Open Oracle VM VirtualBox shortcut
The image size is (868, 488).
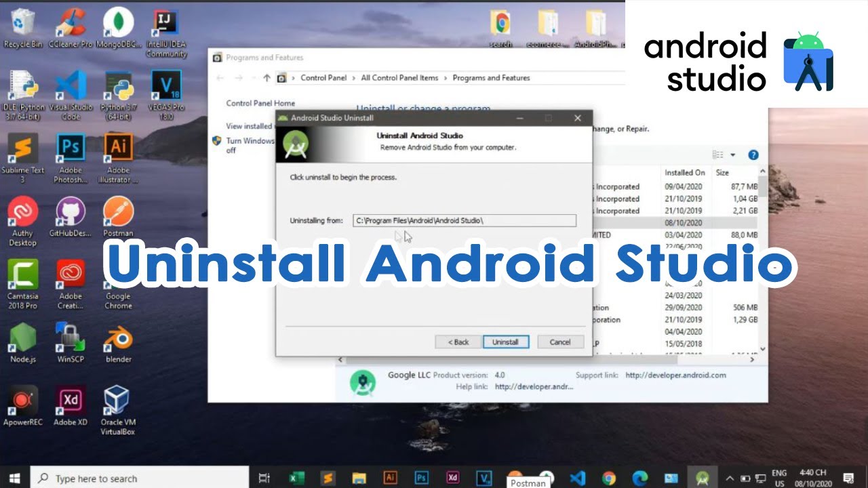click(x=118, y=411)
